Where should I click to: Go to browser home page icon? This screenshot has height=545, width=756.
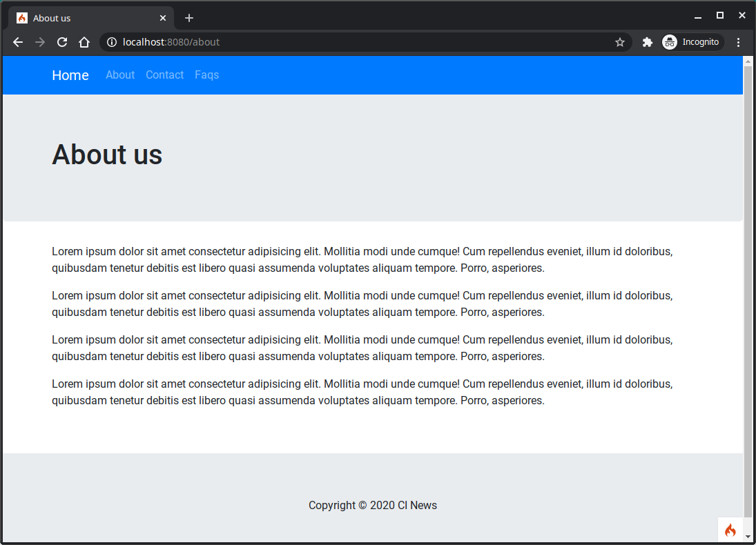click(x=84, y=42)
